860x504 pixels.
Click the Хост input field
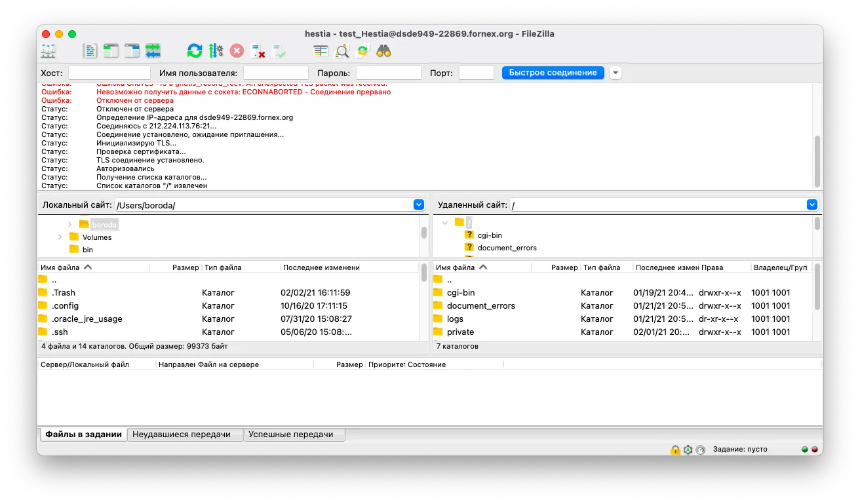click(x=109, y=73)
